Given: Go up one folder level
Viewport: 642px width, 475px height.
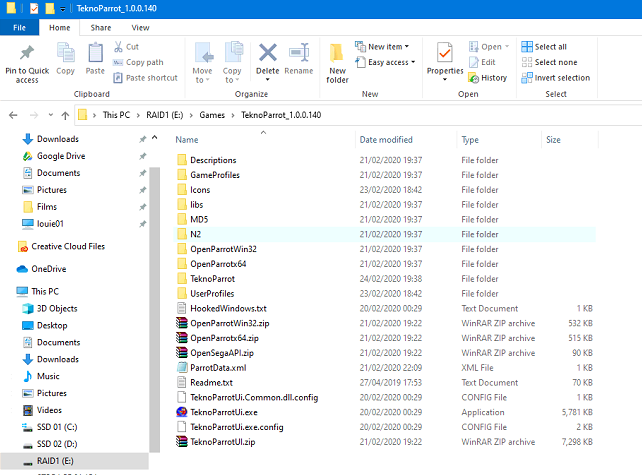Looking at the screenshot, I should tap(65, 115).
